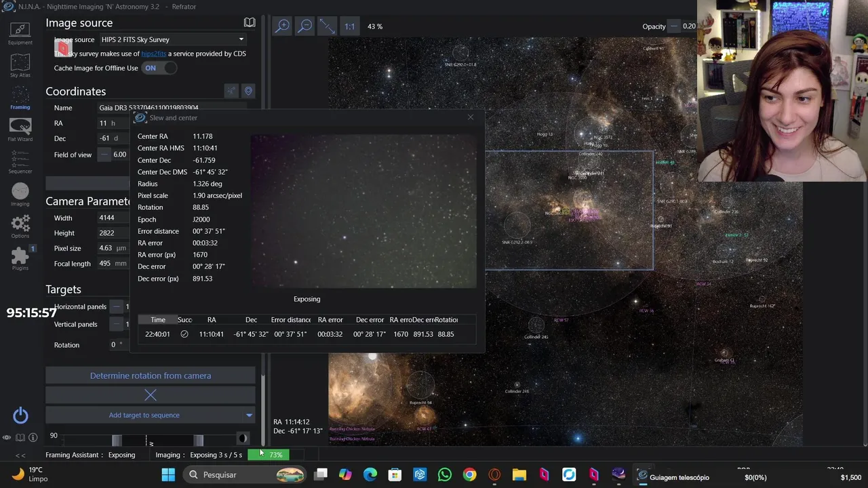The width and height of the screenshot is (868, 488).
Task: Open the Plugins puzzle section
Action: 20,258
